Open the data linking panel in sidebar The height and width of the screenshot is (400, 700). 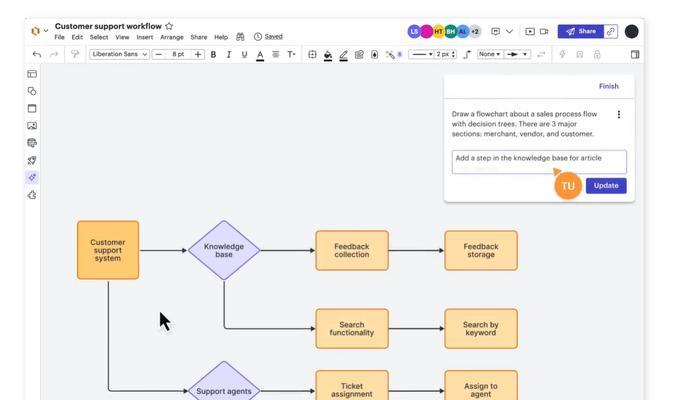(x=32, y=143)
